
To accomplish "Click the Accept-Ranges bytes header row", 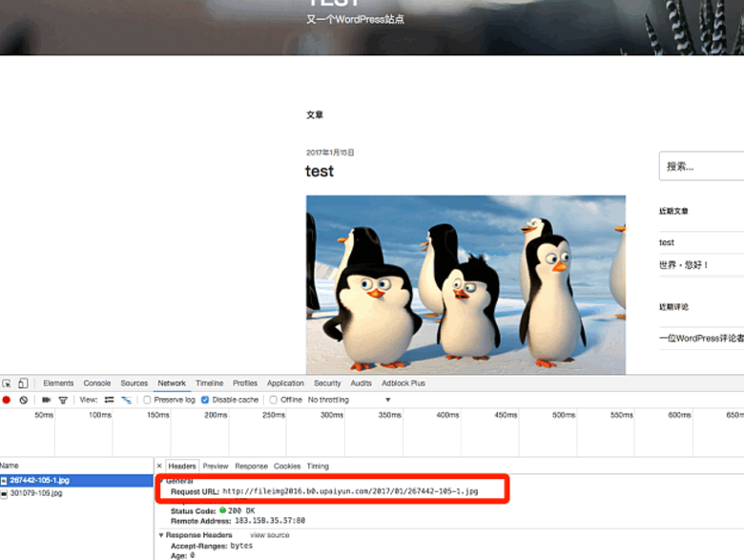I will click(x=212, y=547).
